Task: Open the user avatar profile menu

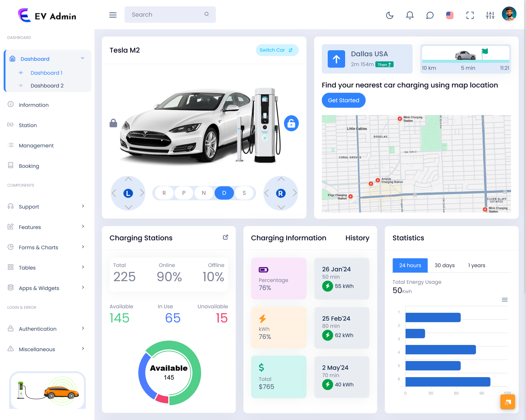Action: (x=509, y=14)
